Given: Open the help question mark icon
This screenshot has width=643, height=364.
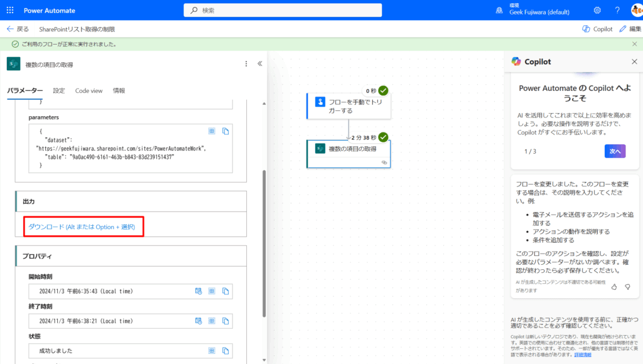Looking at the screenshot, I should pyautogui.click(x=617, y=10).
